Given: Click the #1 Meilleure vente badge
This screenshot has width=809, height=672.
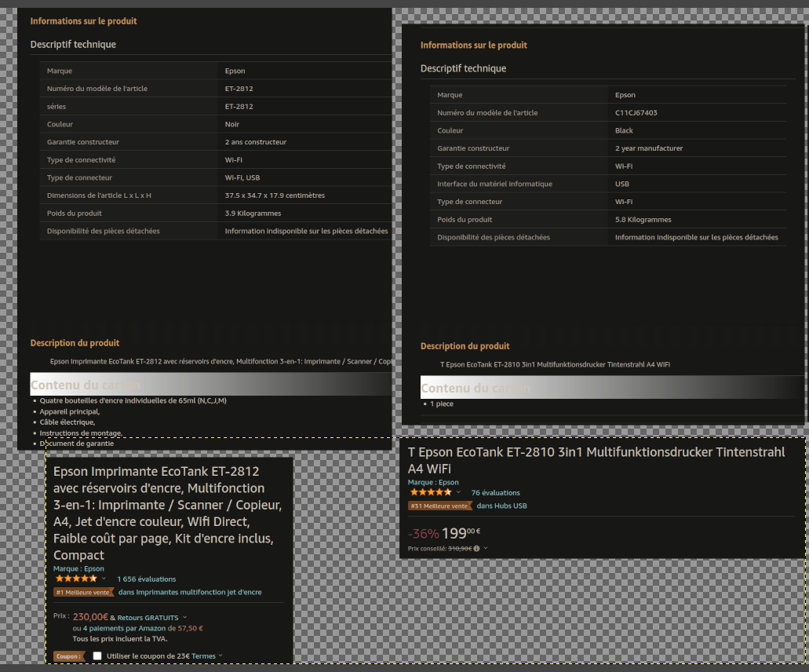Looking at the screenshot, I should 83,592.
